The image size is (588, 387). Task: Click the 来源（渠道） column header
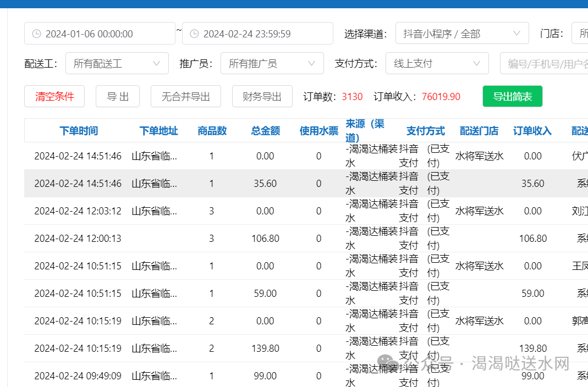[x=365, y=130]
